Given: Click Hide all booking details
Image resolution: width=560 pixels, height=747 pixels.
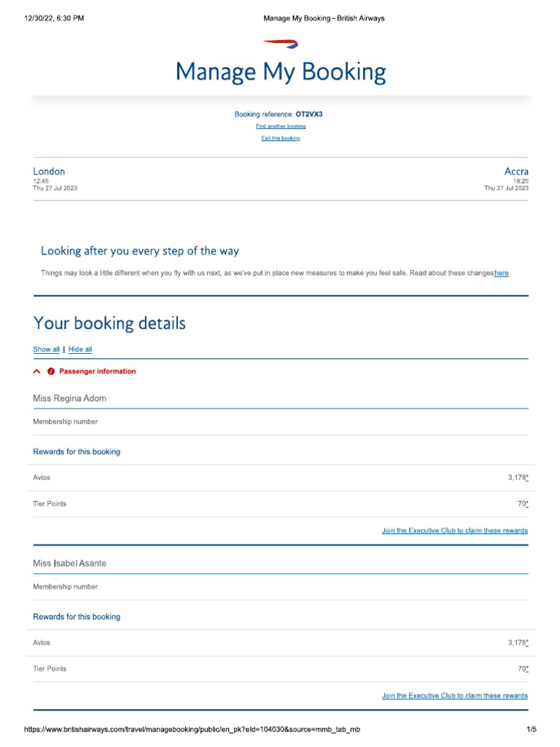Looking at the screenshot, I should coord(80,349).
